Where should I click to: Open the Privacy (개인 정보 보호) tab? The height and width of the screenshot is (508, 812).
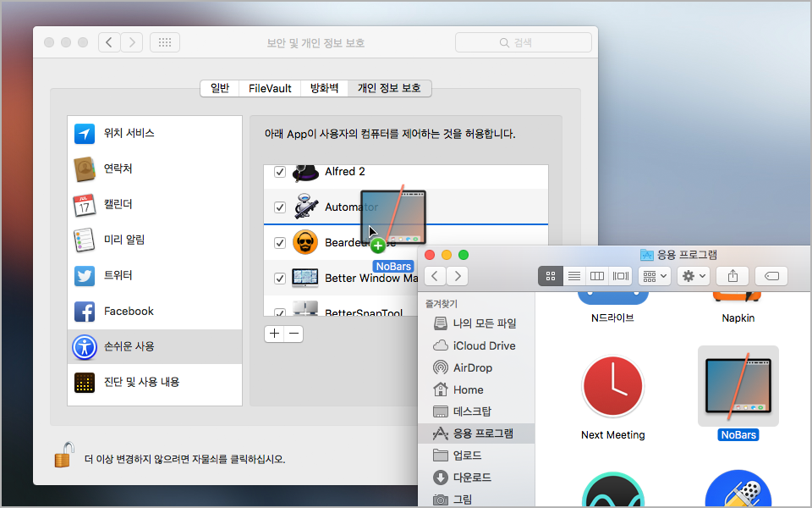[x=389, y=88]
